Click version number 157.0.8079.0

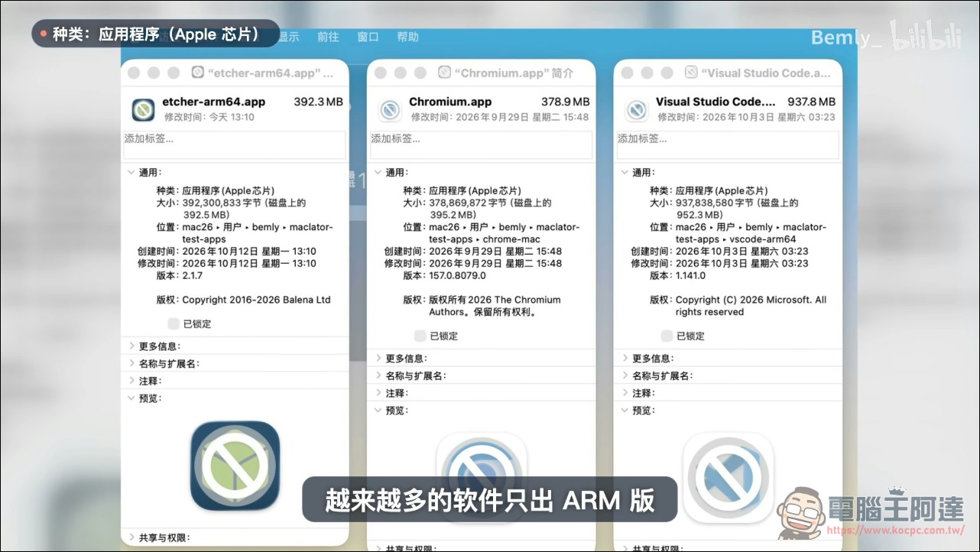point(457,275)
